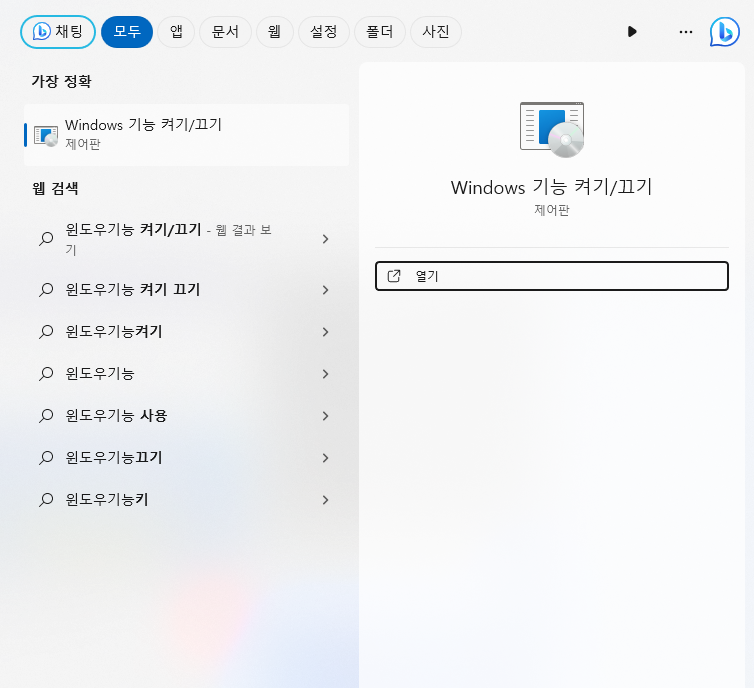Click the search icon beside 윈도우기능끄기
754x688 pixels.
point(46,457)
